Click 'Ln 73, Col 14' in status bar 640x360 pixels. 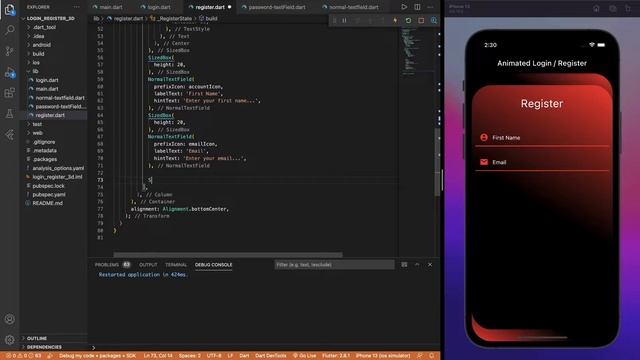click(158, 356)
